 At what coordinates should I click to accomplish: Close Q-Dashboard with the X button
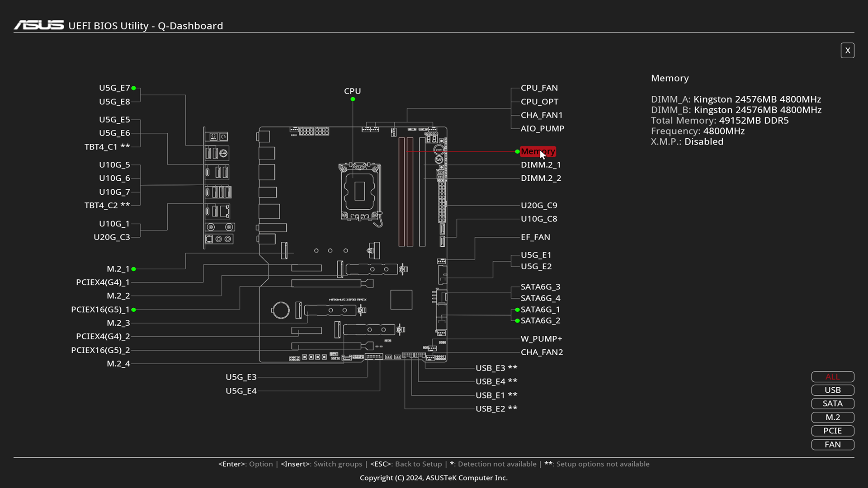(x=847, y=51)
